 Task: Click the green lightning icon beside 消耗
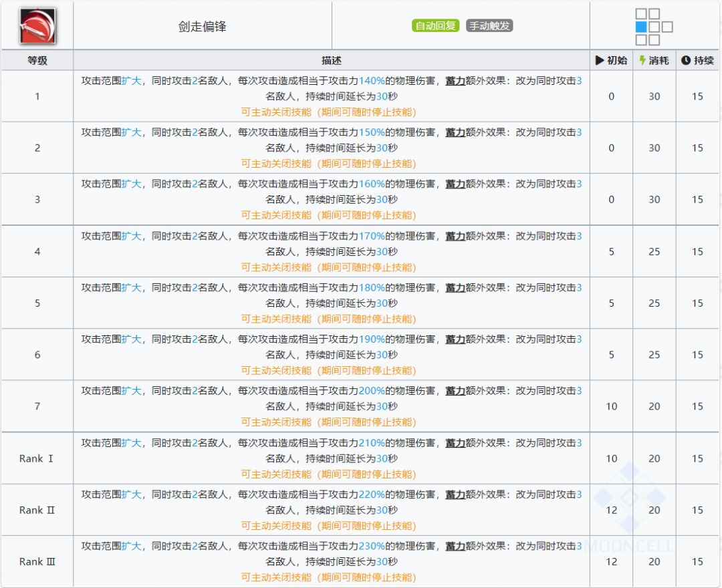click(642, 60)
